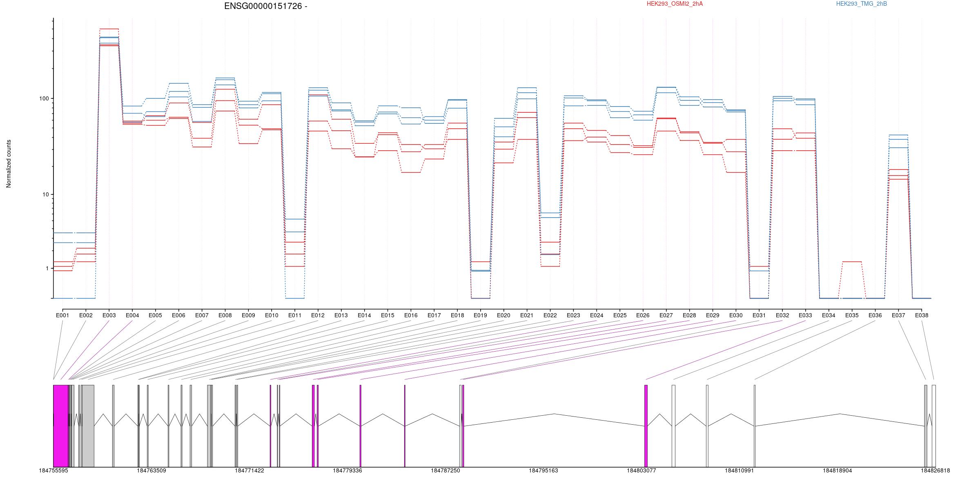Select exon label E001
980x490 pixels.
point(62,315)
